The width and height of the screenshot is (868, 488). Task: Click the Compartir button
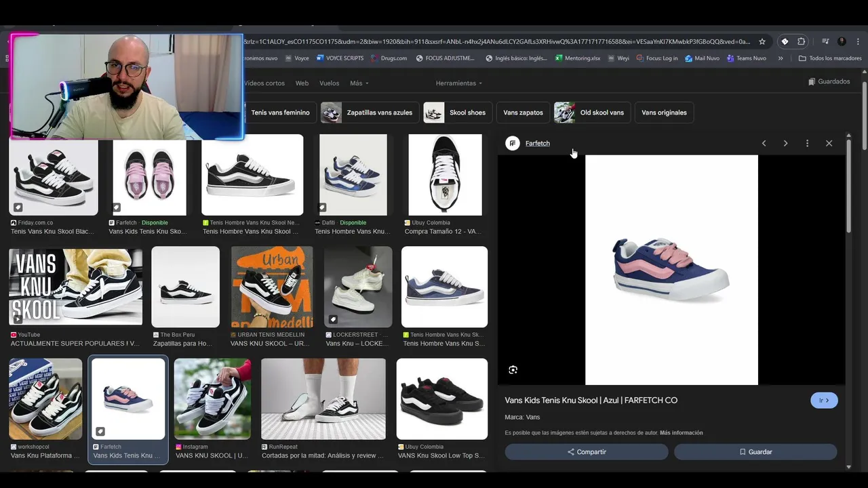tap(587, 452)
